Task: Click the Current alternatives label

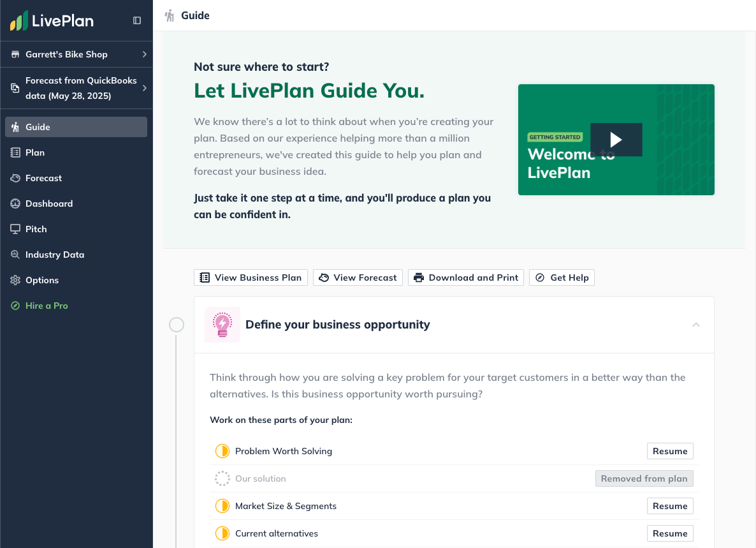Action: pos(277,533)
